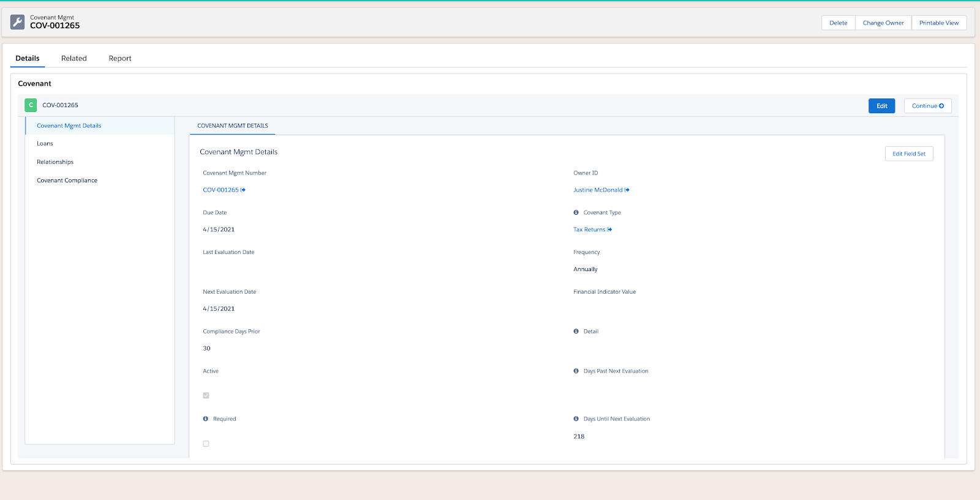Click the Financial Indicator Value label
Image resolution: width=980 pixels, height=500 pixels.
605,292
